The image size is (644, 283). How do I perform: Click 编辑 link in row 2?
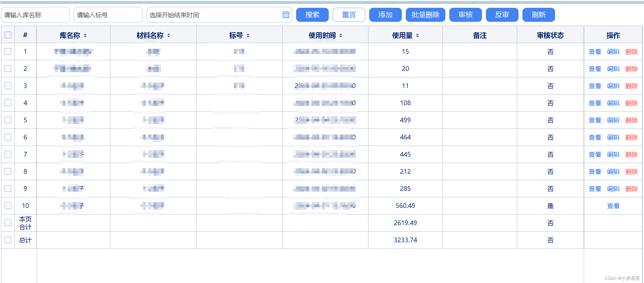tap(613, 69)
